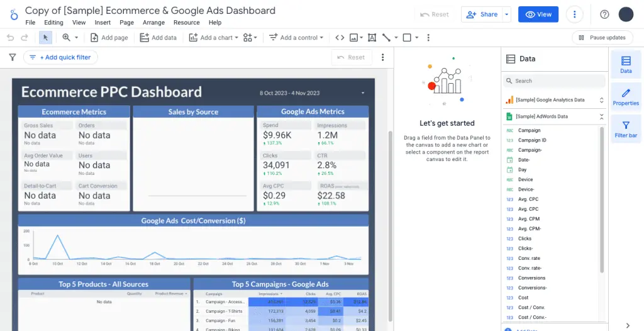Switch to the Filter bar side tab

[626, 129]
